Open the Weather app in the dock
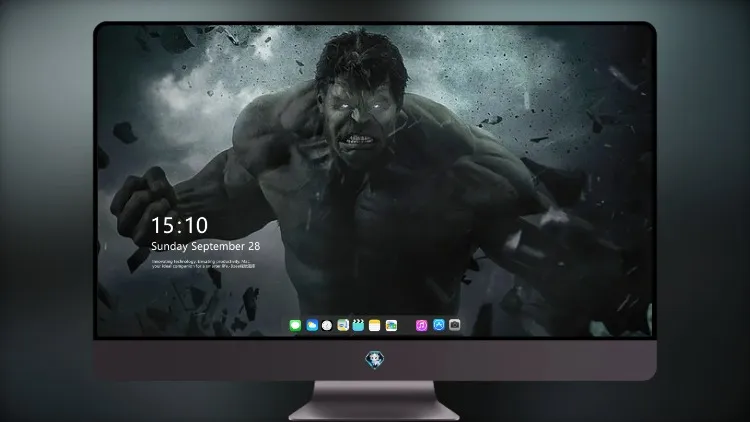 pos(312,325)
